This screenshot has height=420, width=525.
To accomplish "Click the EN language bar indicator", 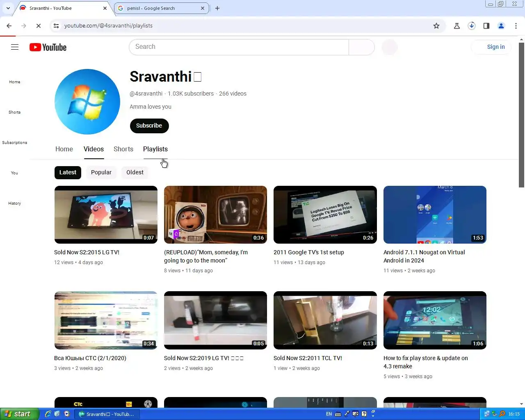I will click(329, 414).
